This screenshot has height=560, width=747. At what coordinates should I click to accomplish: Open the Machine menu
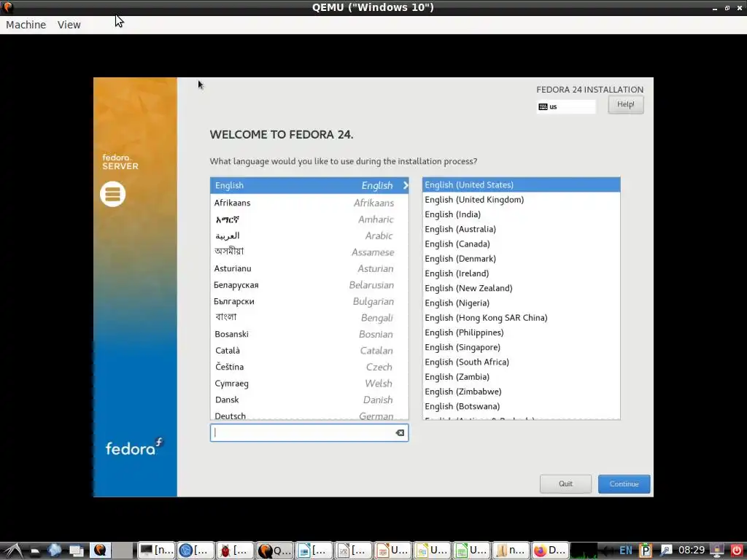tap(26, 25)
